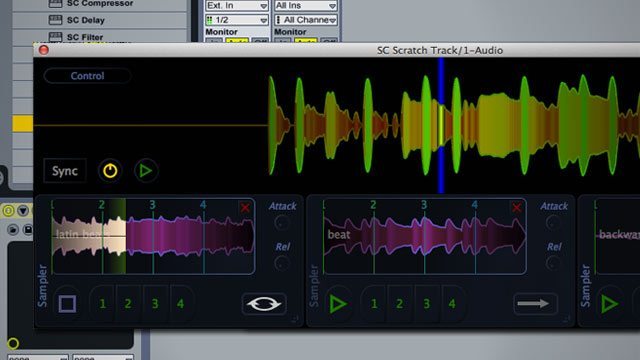
Task: Remove the latin beat sample with red X
Action: 245,208
